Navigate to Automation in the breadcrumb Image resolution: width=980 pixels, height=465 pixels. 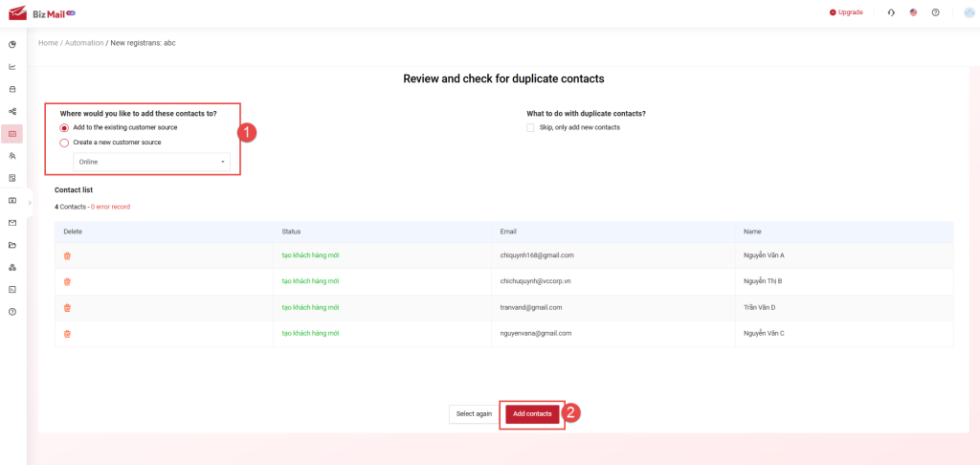(84, 43)
